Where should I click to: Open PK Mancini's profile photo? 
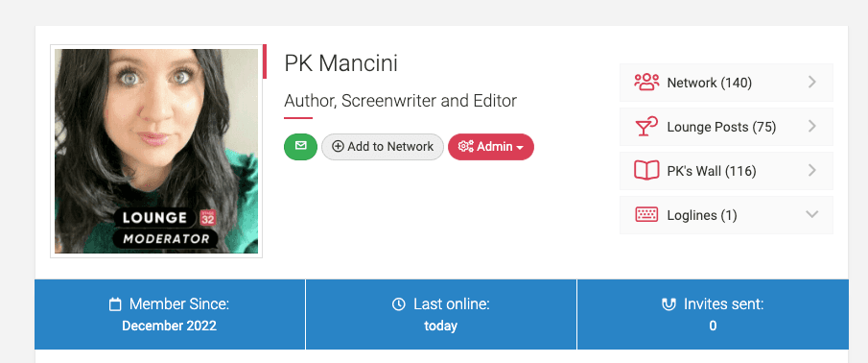point(156,151)
